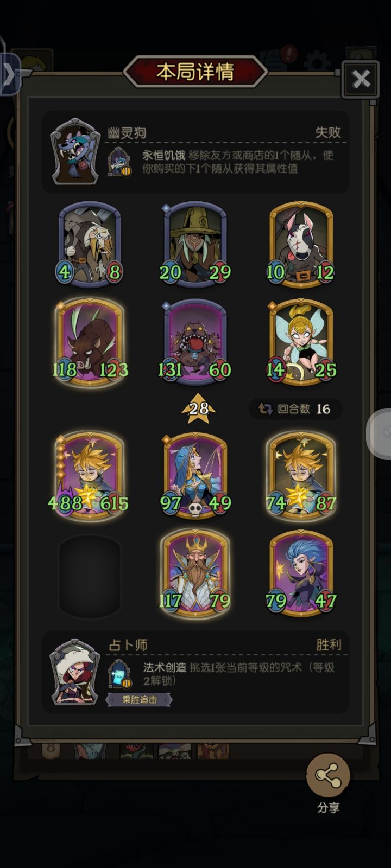The image size is (391, 868).
Task: Select the yellow hat minion 20/29
Action: point(195,244)
